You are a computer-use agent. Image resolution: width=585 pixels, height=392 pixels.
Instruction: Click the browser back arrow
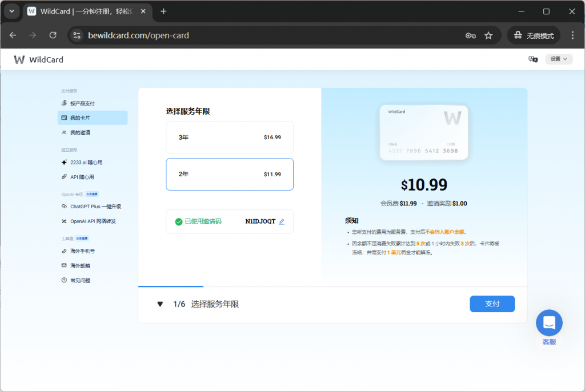[x=13, y=35]
